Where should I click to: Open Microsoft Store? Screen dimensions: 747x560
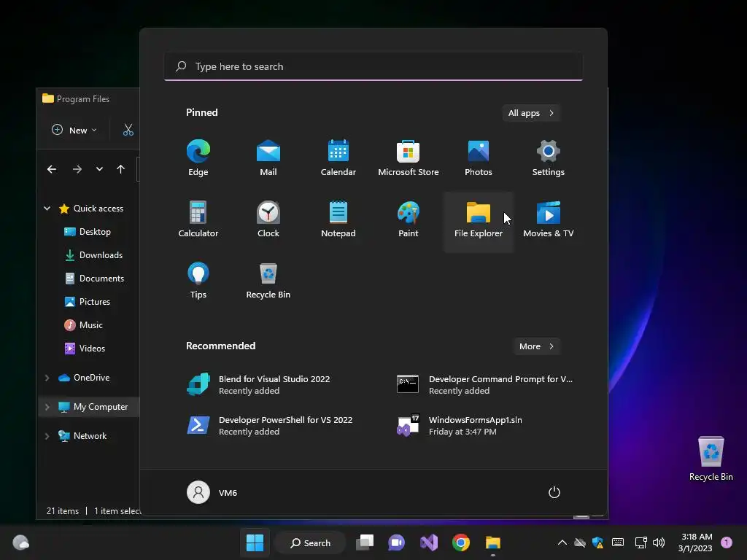(x=409, y=158)
